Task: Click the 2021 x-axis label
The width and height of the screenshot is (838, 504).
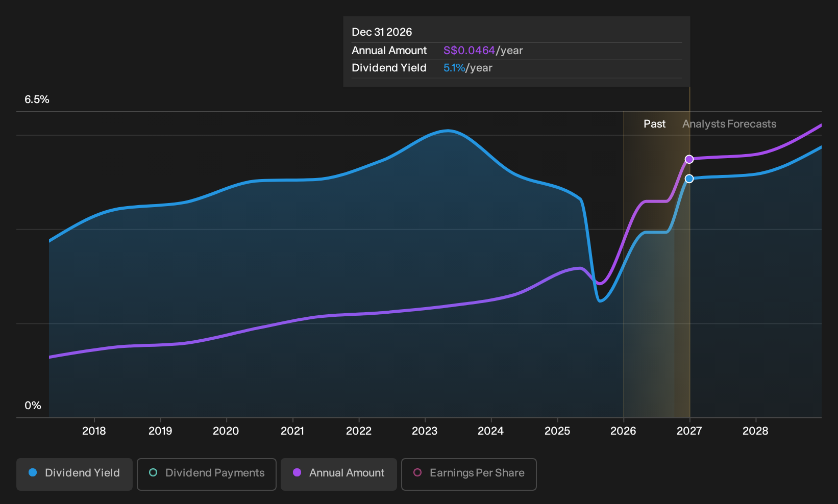Action: point(292,431)
